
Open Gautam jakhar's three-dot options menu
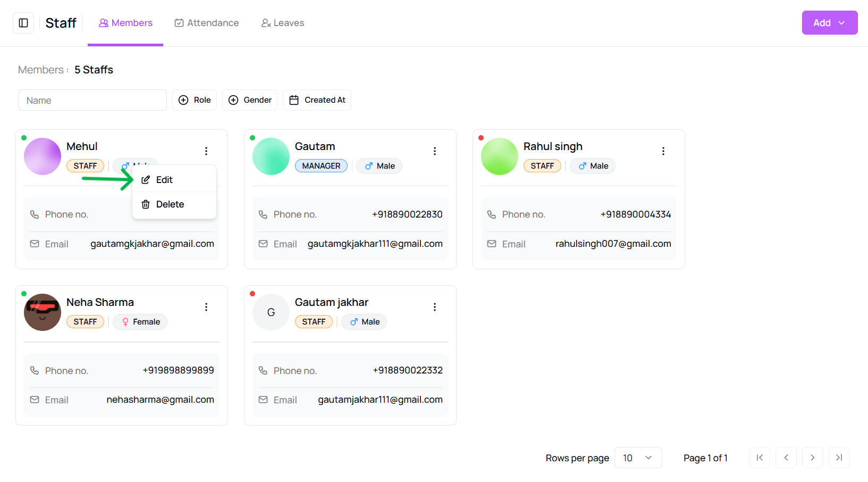[x=435, y=307]
